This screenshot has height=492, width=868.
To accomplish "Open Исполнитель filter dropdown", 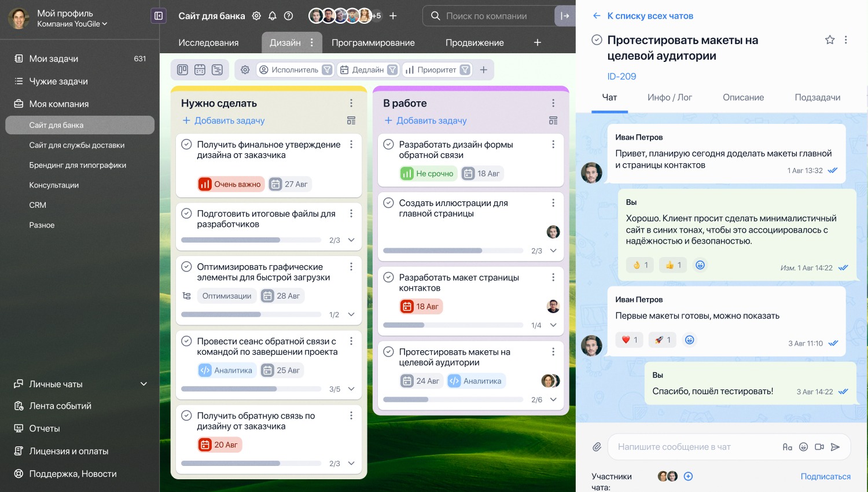I will point(295,69).
